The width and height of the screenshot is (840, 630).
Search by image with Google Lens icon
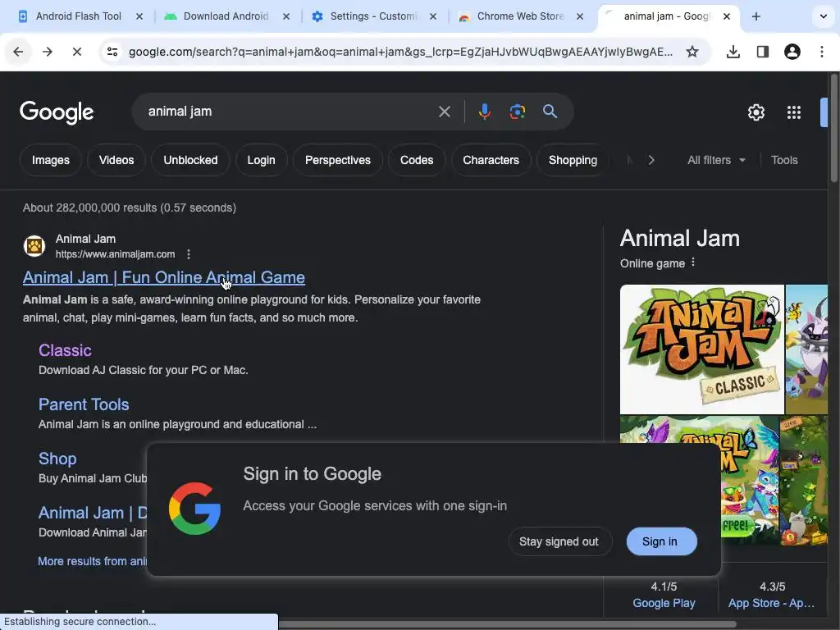(517, 112)
